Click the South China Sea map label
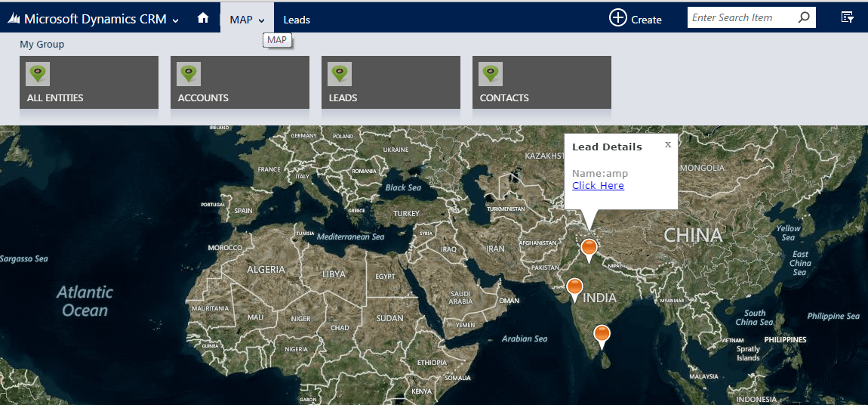The image size is (868, 405). coord(755,317)
